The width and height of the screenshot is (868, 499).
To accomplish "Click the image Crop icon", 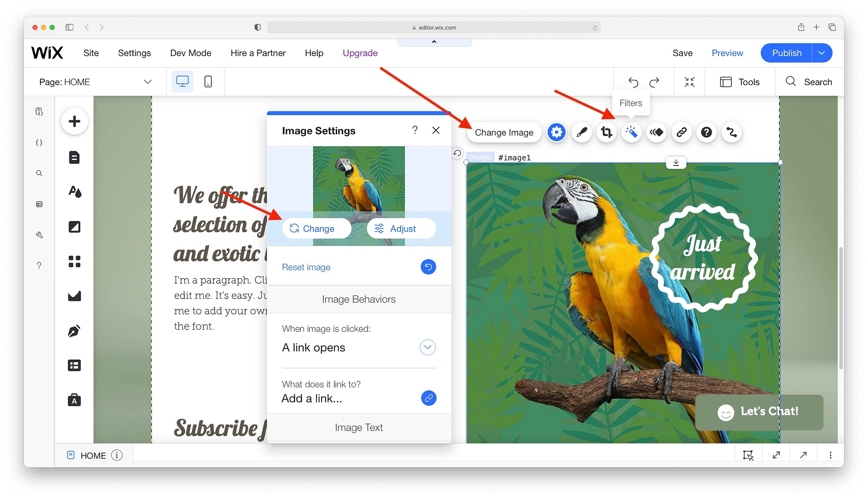I will pyautogui.click(x=606, y=132).
